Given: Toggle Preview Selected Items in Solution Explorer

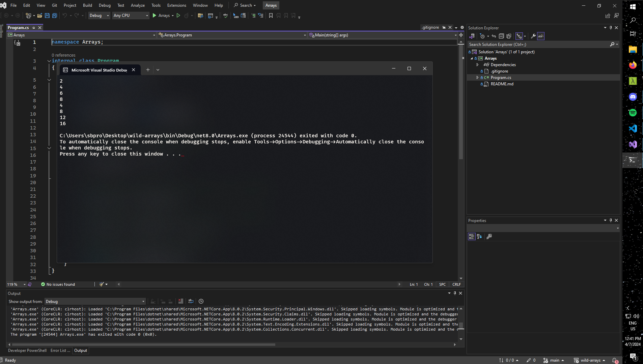Looking at the screenshot, I should 541,36.
